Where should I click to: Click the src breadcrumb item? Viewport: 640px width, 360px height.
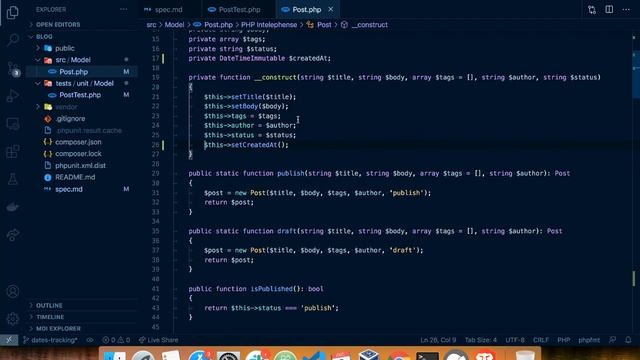pos(151,24)
